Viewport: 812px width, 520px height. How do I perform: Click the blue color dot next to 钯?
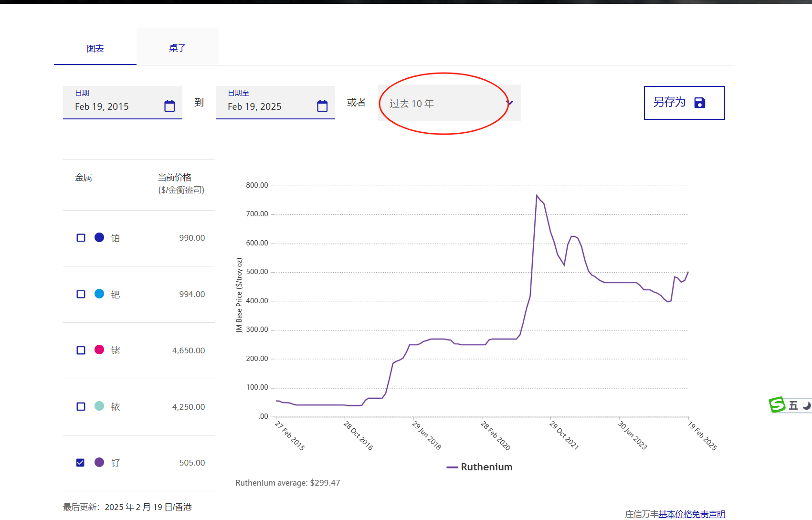click(99, 294)
